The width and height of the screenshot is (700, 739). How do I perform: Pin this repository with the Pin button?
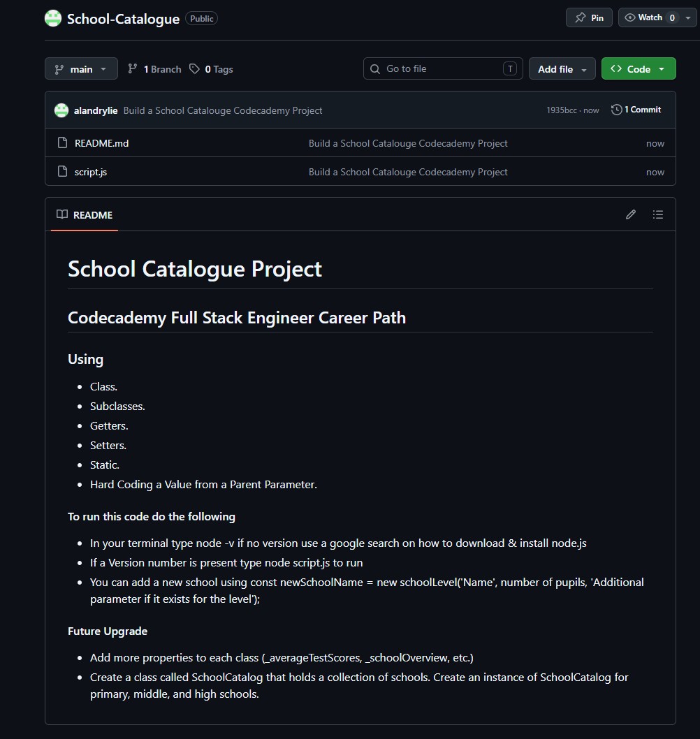tap(589, 18)
